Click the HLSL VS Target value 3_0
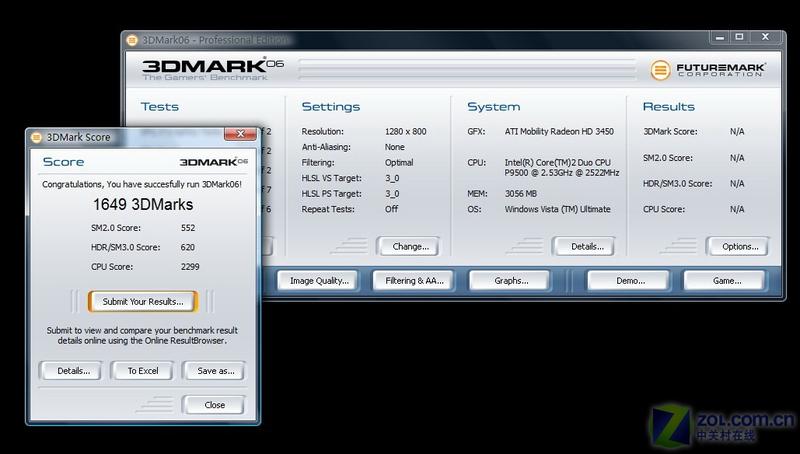This screenshot has width=800, height=454. [x=392, y=178]
